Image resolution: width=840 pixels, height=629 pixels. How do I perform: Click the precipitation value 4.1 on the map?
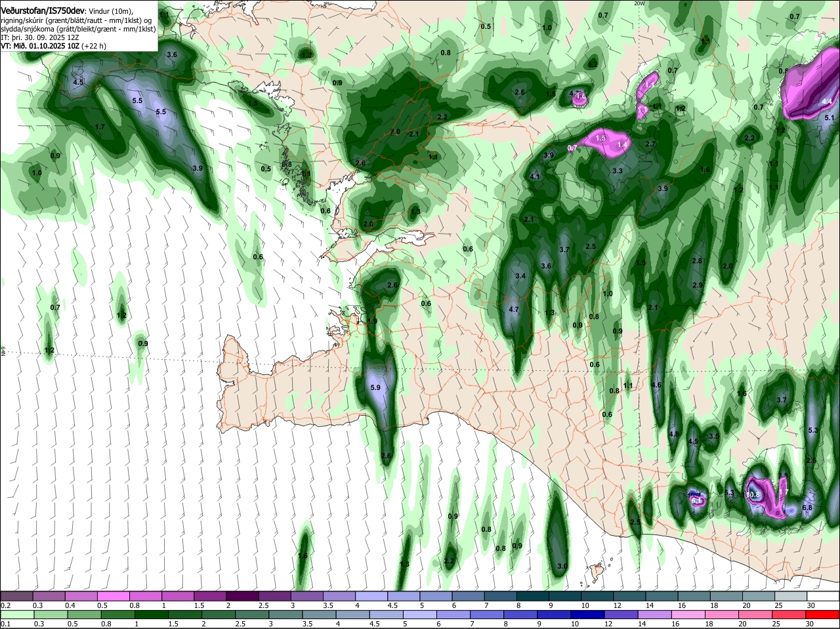pos(534,176)
